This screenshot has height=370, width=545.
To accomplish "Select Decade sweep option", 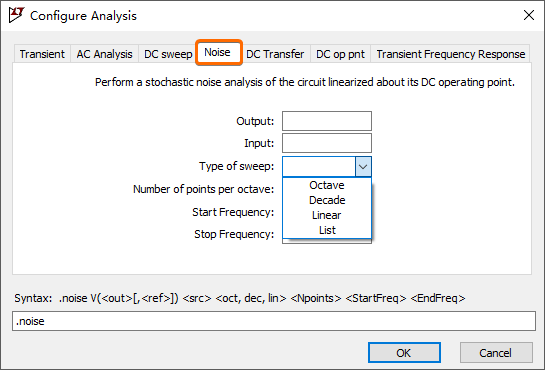I will 327,200.
